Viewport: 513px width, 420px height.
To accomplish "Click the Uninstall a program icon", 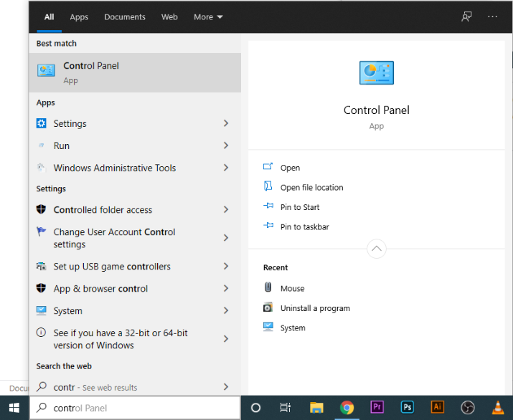I will 268,307.
